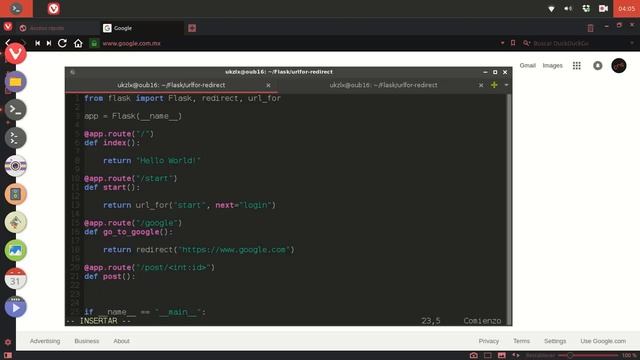Viewport: 640px width, 360px height.
Task: Bookmark this page in address bar
Action: pyautogui.click(x=513, y=43)
